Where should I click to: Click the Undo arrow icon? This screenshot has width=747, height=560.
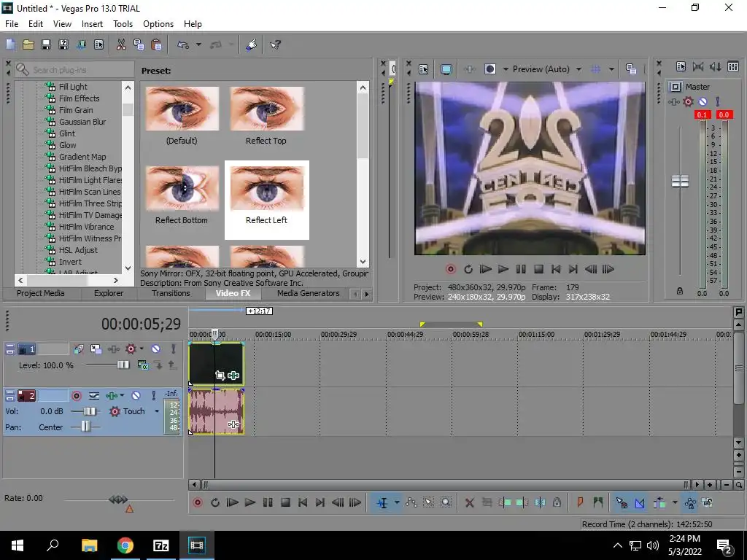[183, 44]
